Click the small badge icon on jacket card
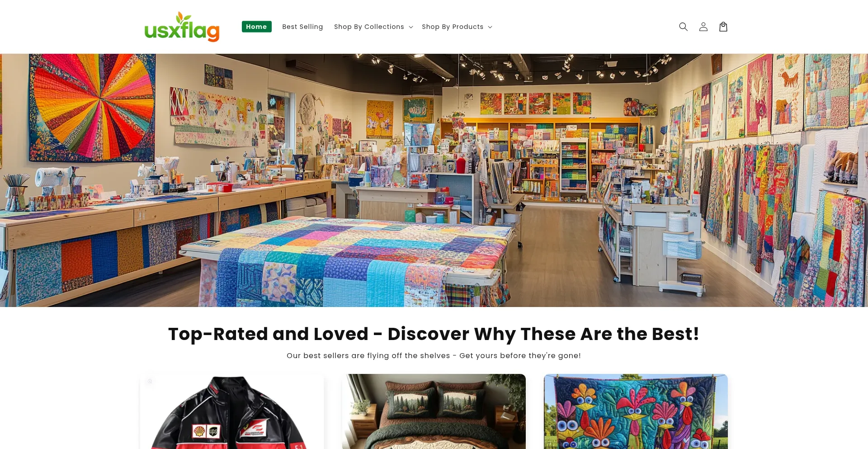Screen dimensions: 868x449 [150, 381]
